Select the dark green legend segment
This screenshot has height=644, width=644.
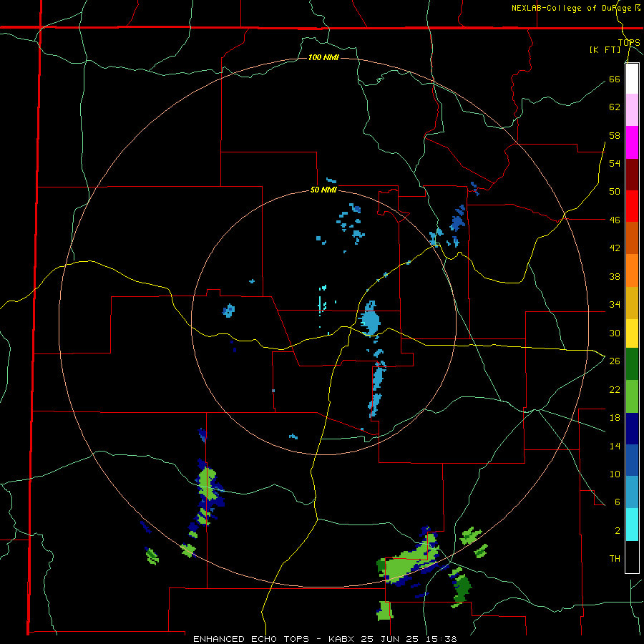click(x=632, y=364)
